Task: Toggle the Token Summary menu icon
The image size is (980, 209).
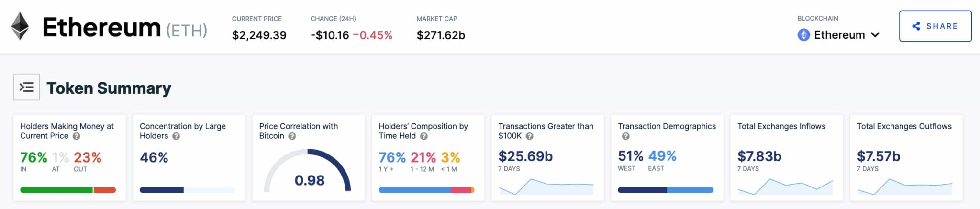Action: click(26, 87)
